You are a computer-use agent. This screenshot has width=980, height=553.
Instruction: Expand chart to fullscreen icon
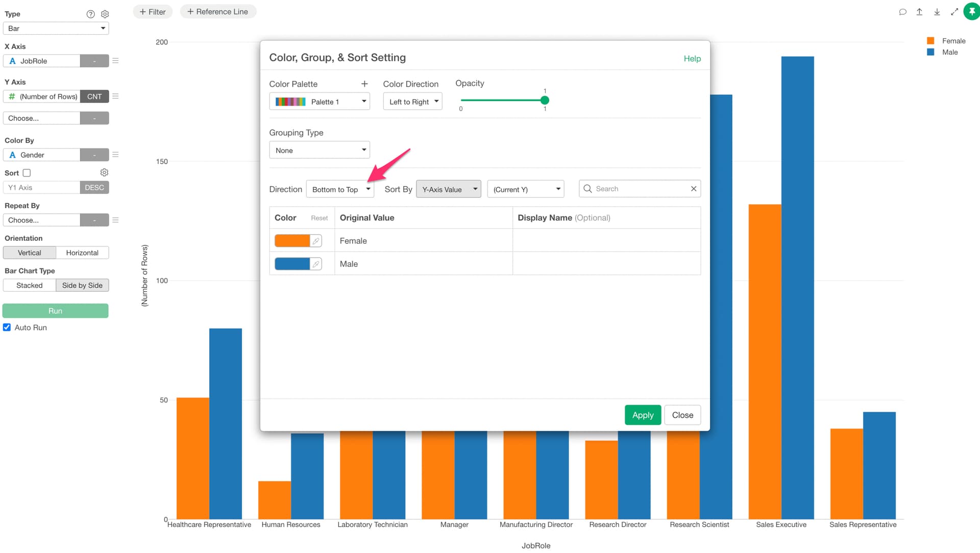point(954,12)
